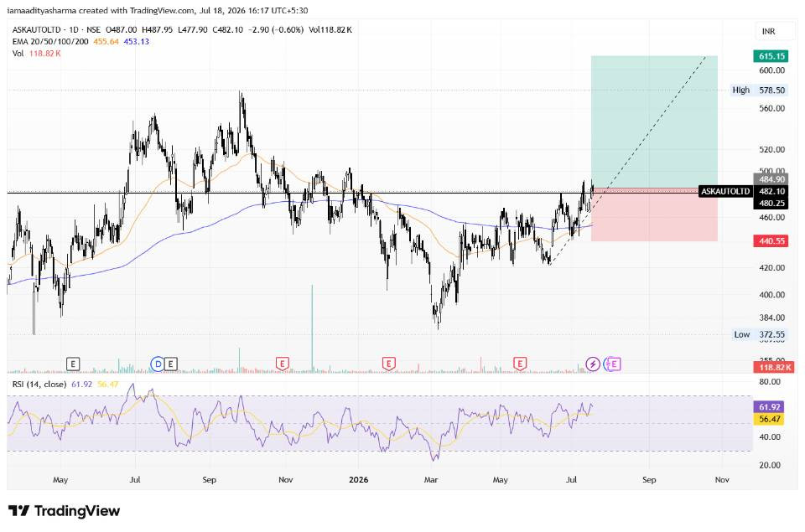Click the Vol indicator legend label

[x=18, y=54]
